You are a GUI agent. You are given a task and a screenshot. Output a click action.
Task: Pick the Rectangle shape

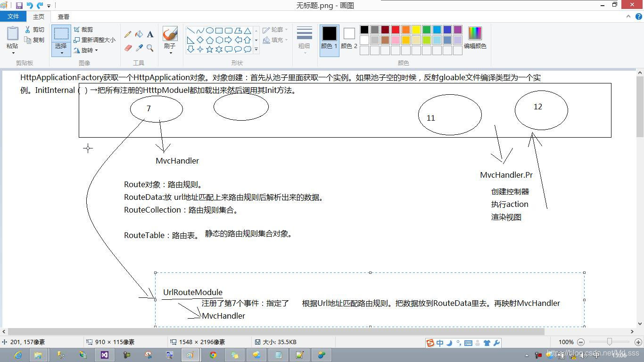(219, 30)
